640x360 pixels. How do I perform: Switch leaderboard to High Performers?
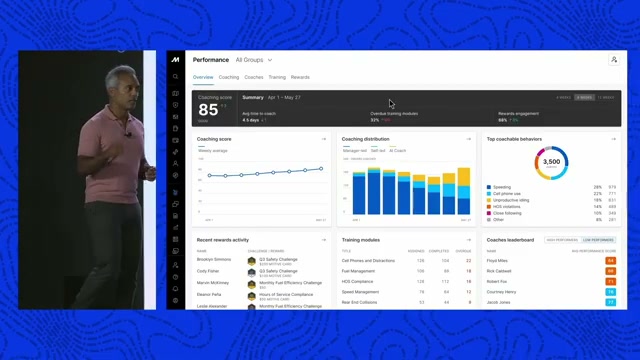click(x=562, y=240)
